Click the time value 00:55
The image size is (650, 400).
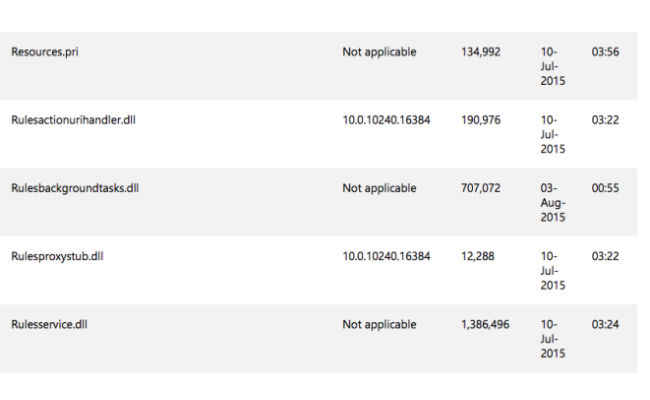[605, 188]
